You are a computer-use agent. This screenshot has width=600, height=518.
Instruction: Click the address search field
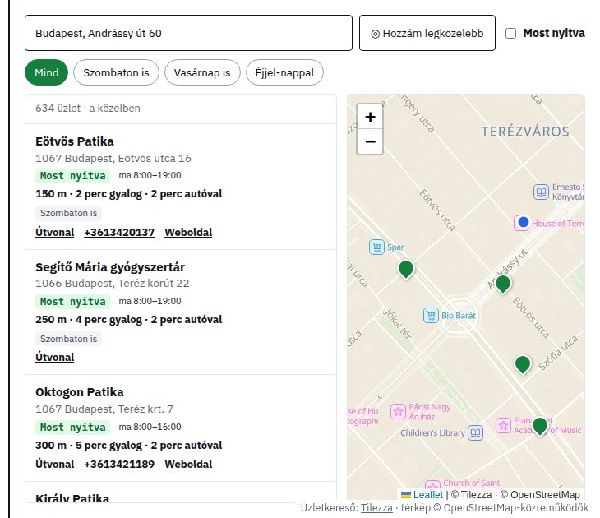[x=188, y=33]
